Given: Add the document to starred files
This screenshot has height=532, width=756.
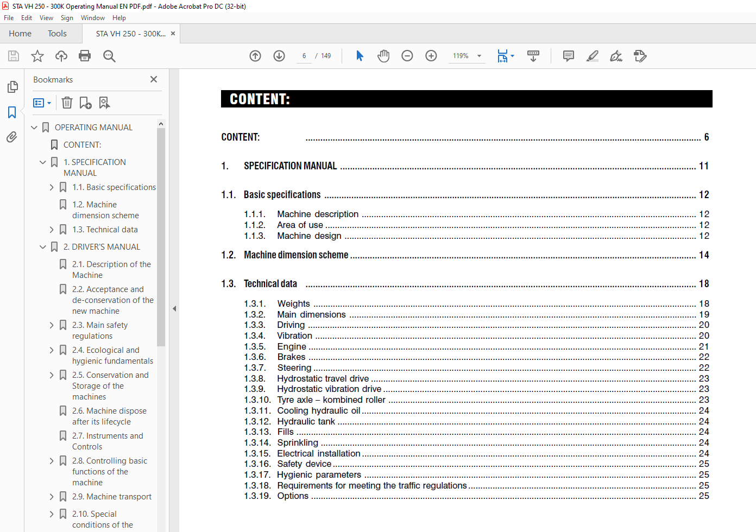Looking at the screenshot, I should pos(37,56).
